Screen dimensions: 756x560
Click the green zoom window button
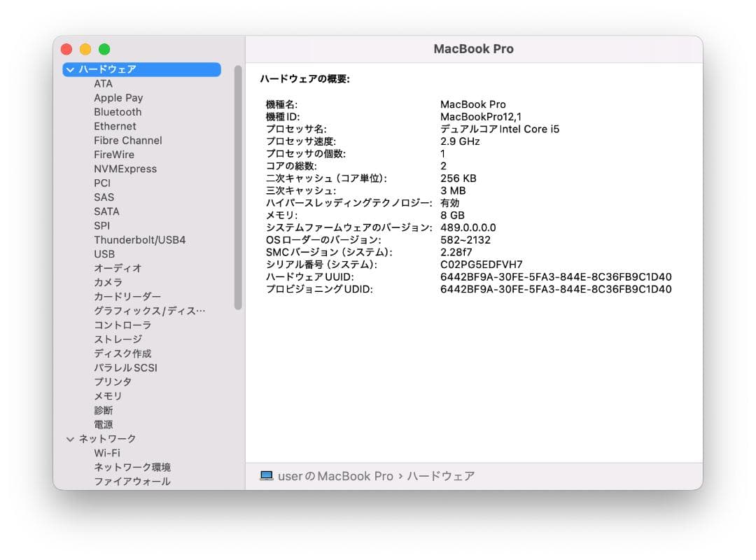[104, 49]
